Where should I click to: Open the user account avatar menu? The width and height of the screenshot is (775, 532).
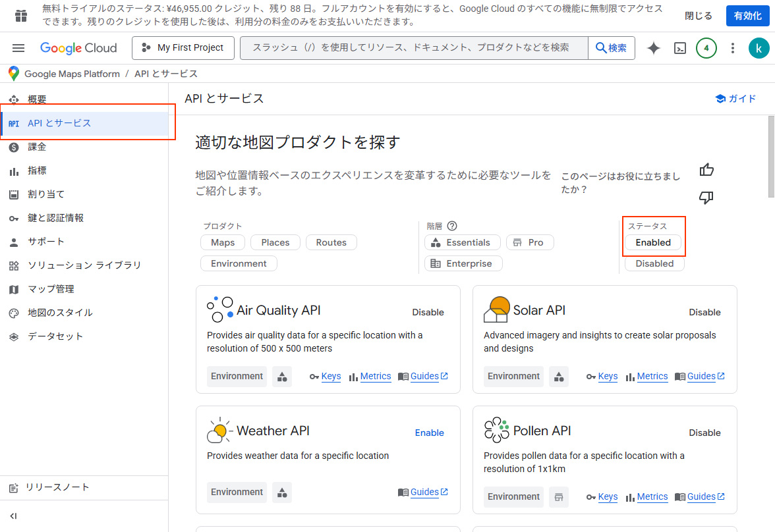[759, 48]
